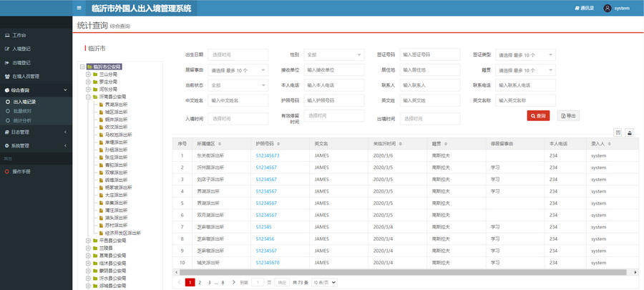This screenshot has width=644, height=290.
Task: Sort the table by 护照号码 column
Action: click(x=278, y=144)
